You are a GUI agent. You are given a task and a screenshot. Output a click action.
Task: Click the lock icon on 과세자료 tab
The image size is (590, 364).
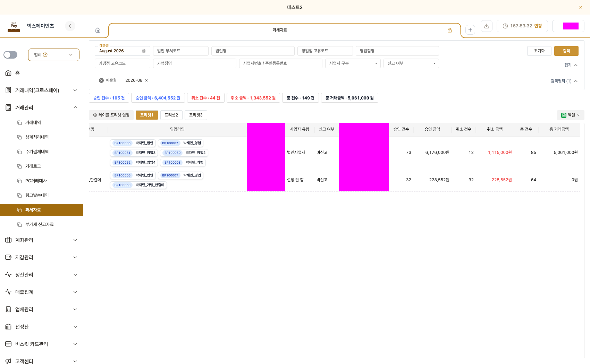point(449,30)
